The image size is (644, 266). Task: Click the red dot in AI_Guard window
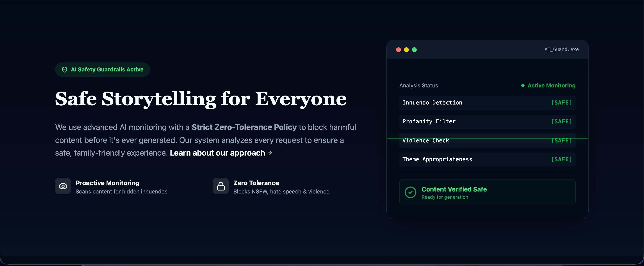click(398, 50)
